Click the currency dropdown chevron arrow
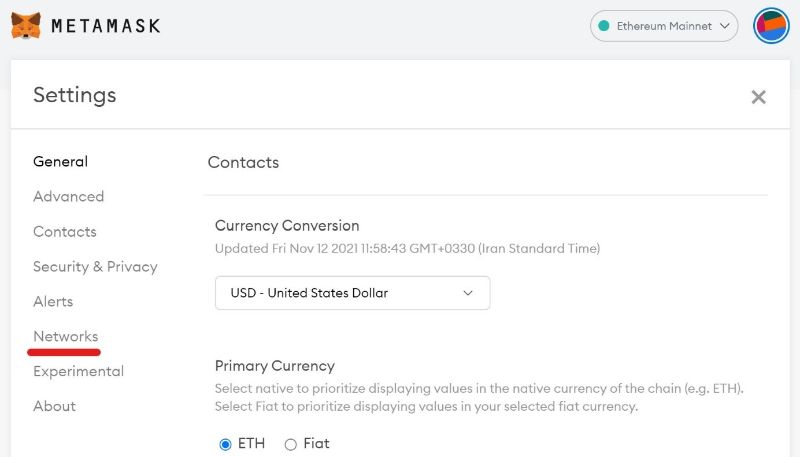The image size is (800, 457). 468,293
